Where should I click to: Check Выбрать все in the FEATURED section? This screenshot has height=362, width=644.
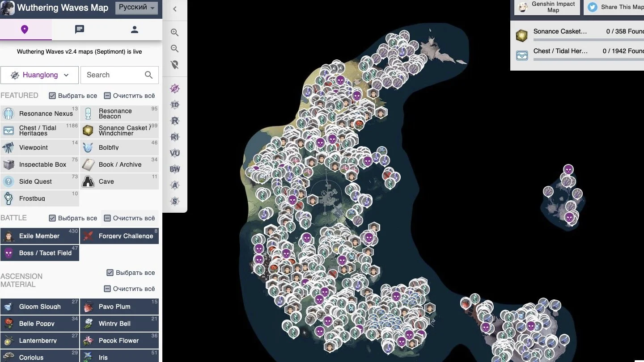(73, 96)
